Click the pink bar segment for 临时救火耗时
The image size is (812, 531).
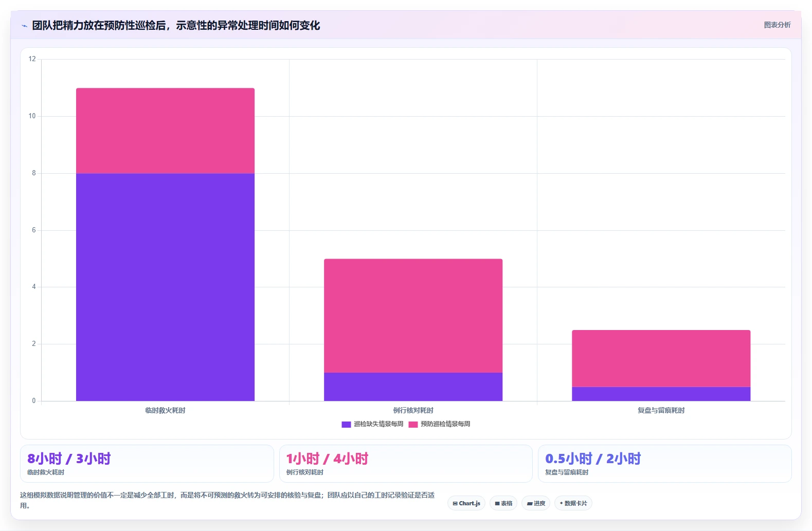[165, 131]
